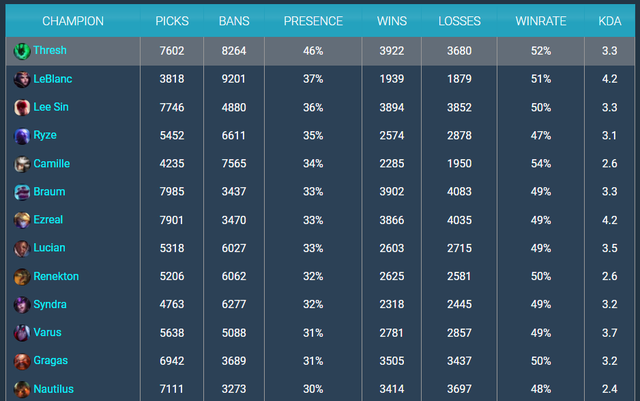Sort table by WINRATE column header
This screenshot has width=640, height=401.
tap(541, 21)
